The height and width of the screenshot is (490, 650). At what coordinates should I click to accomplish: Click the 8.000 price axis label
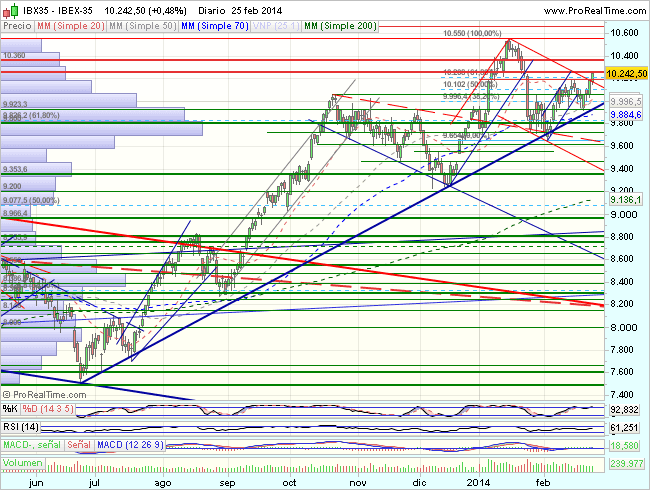624,327
